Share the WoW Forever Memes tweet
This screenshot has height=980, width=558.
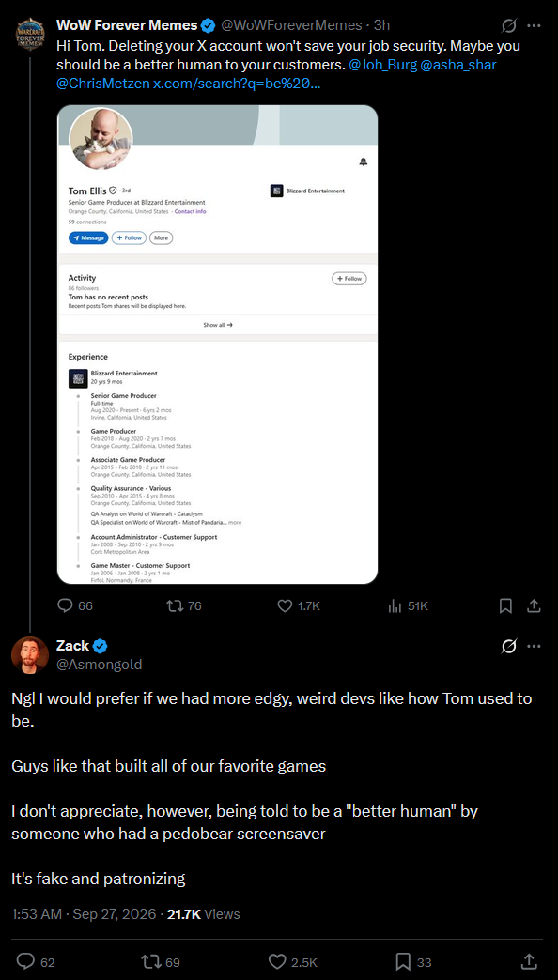coord(534,605)
